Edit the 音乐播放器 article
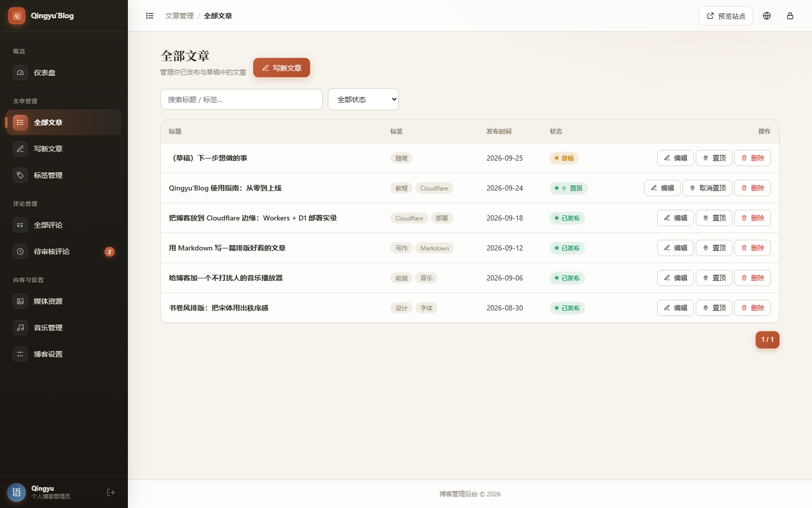The height and width of the screenshot is (508, 812). coord(675,278)
